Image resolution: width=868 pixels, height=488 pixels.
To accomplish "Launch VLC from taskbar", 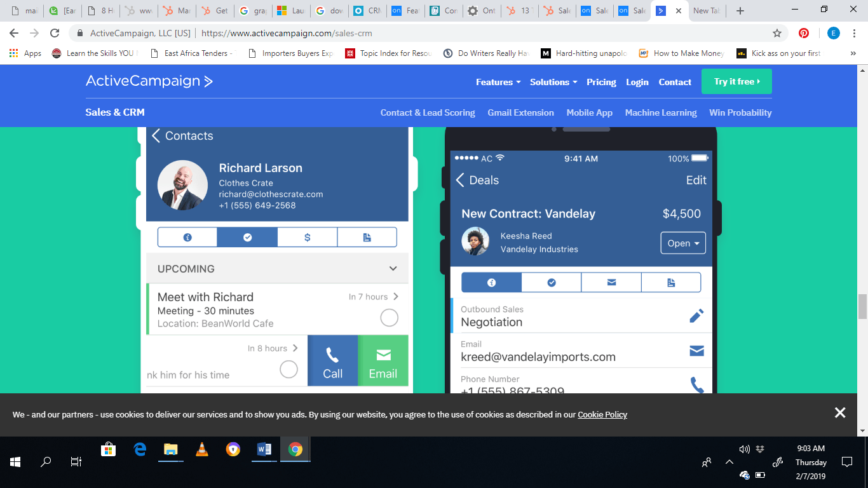I will [202, 449].
